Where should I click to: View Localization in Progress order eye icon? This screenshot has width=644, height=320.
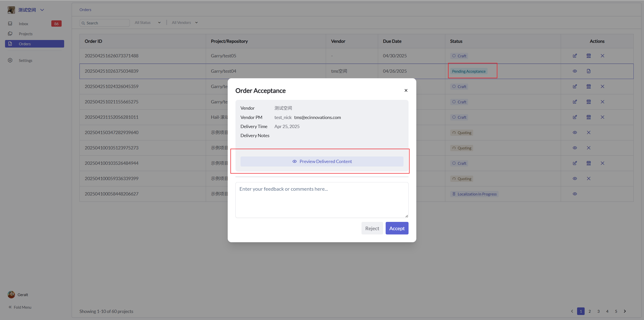[575, 194]
